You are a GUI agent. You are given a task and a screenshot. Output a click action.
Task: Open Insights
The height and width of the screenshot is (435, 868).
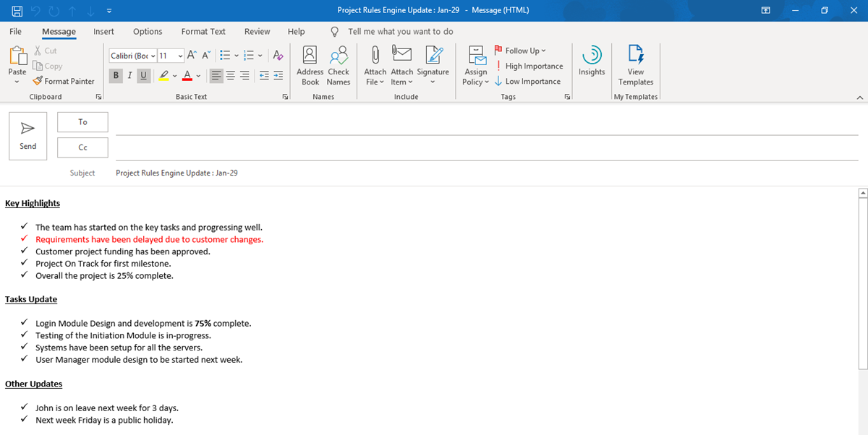point(591,65)
